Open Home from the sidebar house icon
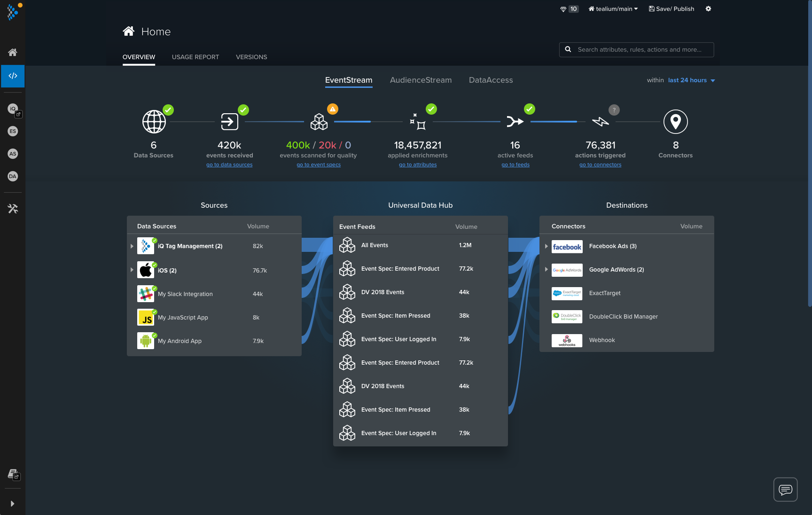Screen dimensions: 812x515 13,52
